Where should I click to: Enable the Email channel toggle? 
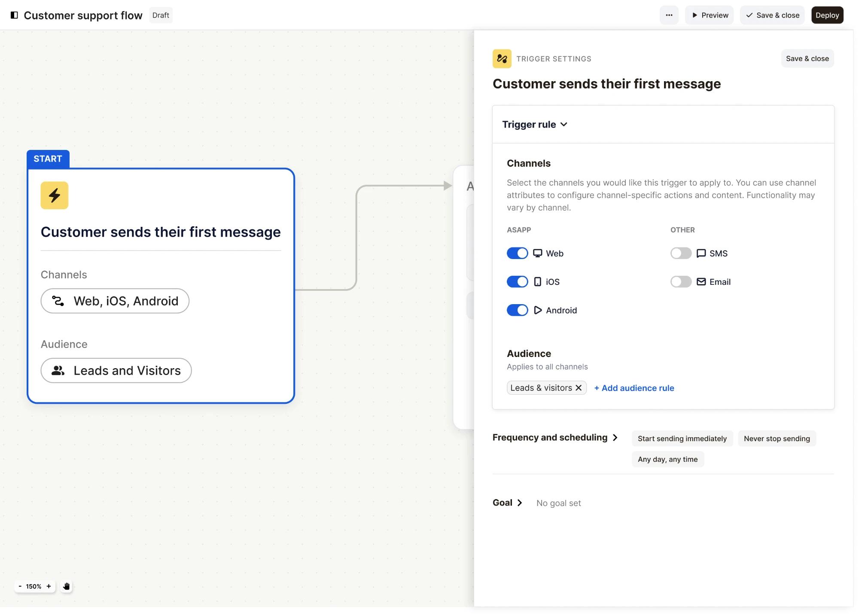681,282
